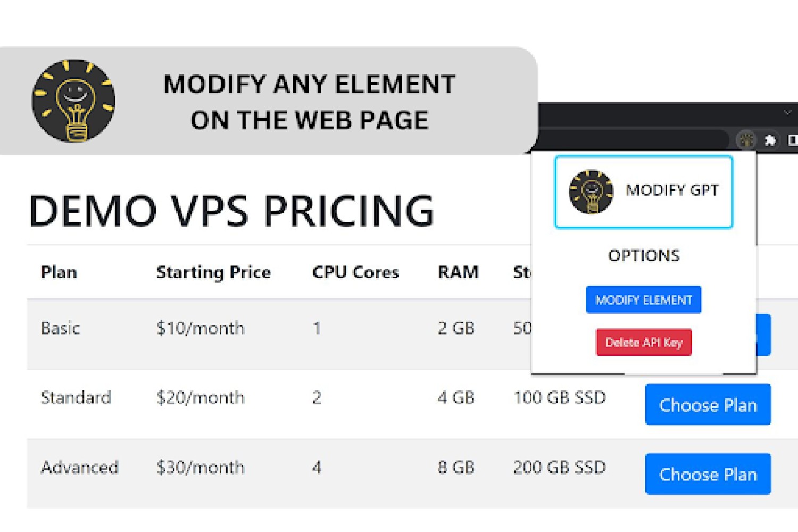Toggle the browser side panel icon
The height and width of the screenshot is (532, 798).
coord(793,140)
